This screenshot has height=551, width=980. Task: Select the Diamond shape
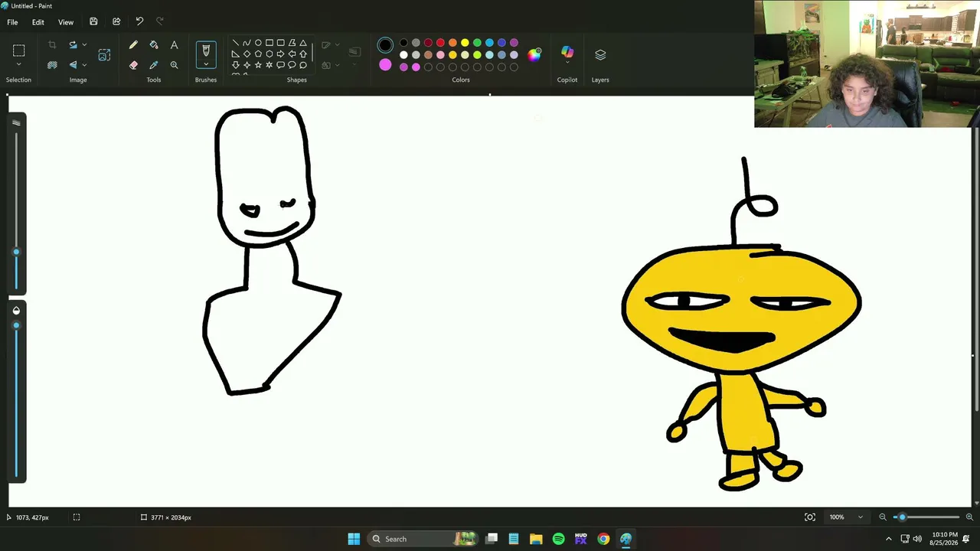(247, 54)
